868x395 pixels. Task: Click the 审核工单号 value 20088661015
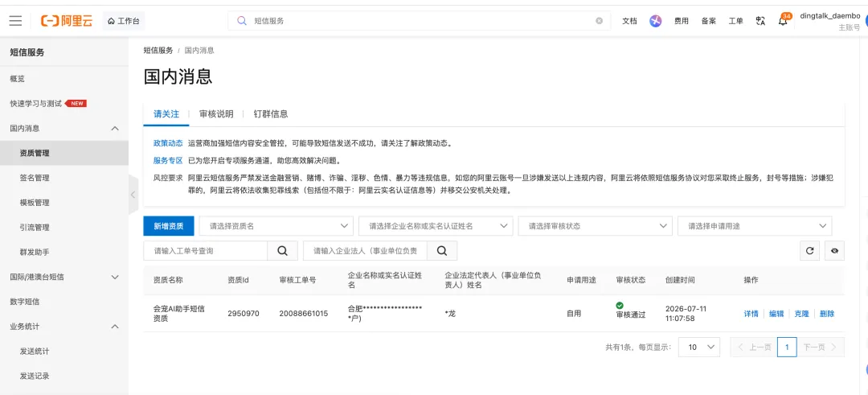pyautogui.click(x=303, y=314)
